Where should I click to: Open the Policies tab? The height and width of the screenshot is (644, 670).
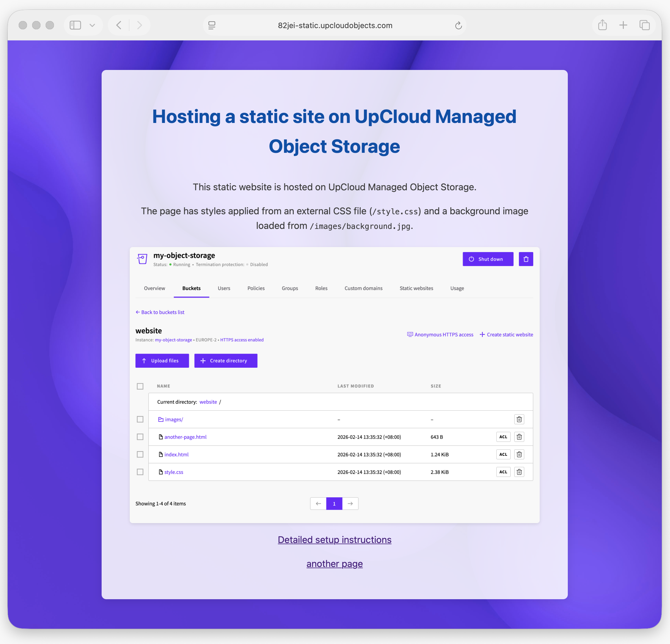(256, 288)
